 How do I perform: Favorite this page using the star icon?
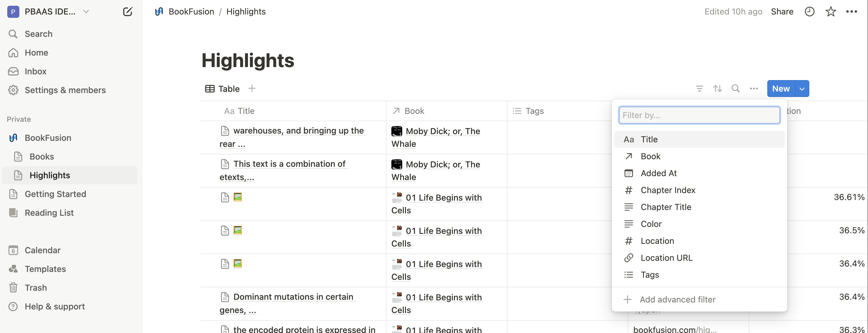click(x=831, y=11)
